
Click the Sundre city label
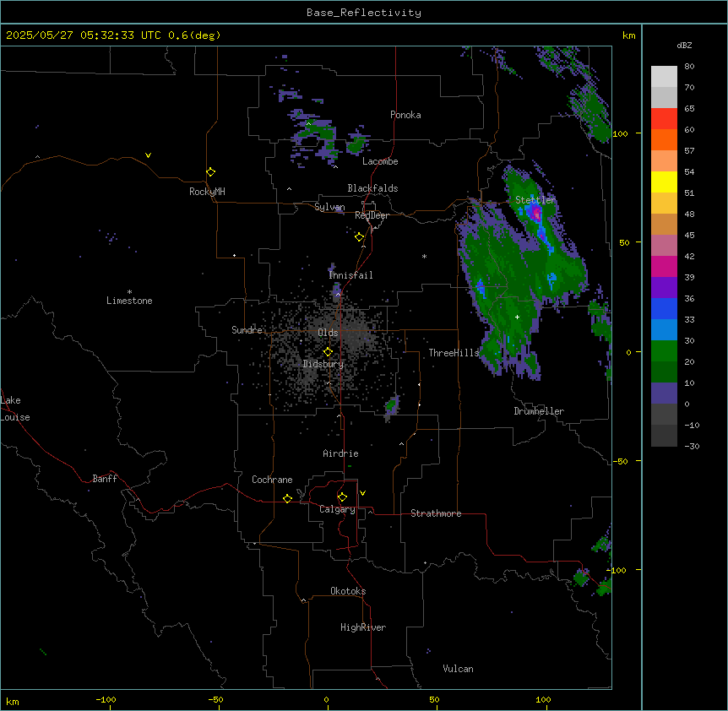[x=247, y=330]
